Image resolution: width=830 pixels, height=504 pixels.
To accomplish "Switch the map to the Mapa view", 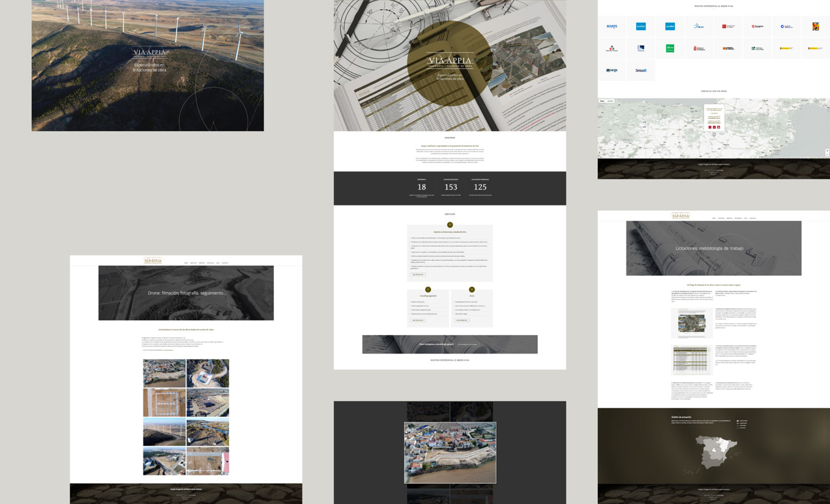I will pyautogui.click(x=602, y=101).
